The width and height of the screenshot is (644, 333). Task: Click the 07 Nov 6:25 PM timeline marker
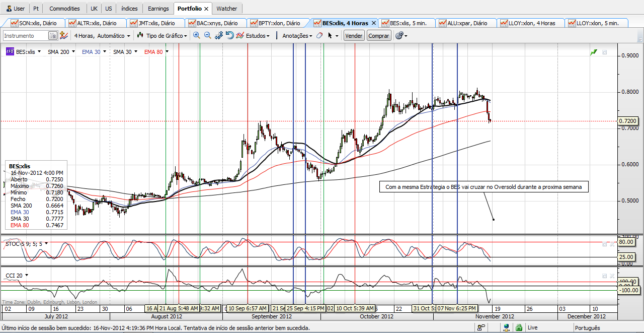click(457, 308)
